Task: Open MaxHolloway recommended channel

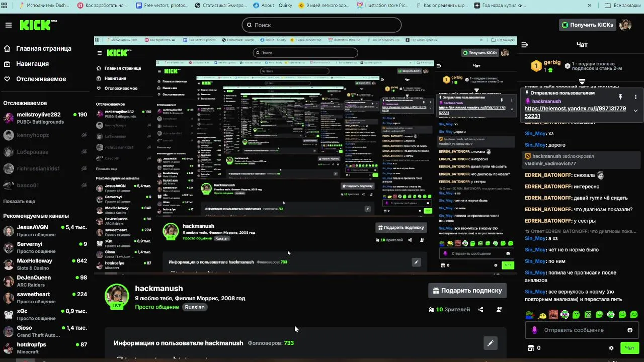Action: [45, 264]
